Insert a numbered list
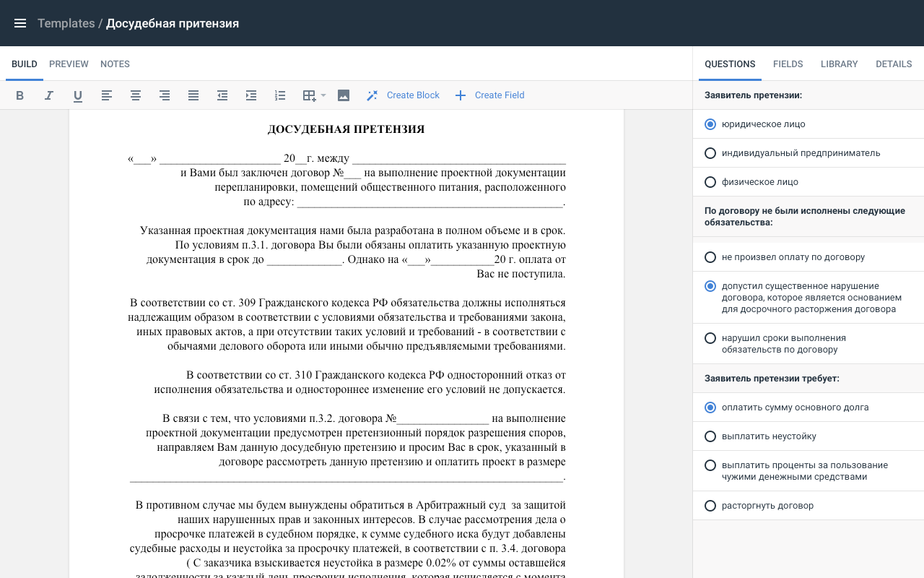The height and width of the screenshot is (578, 924). [280, 95]
